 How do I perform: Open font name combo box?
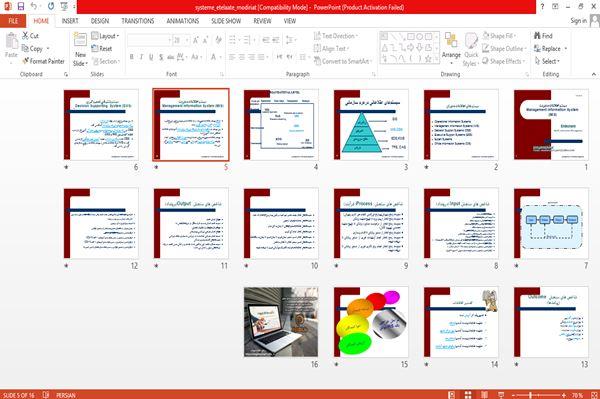click(x=149, y=40)
